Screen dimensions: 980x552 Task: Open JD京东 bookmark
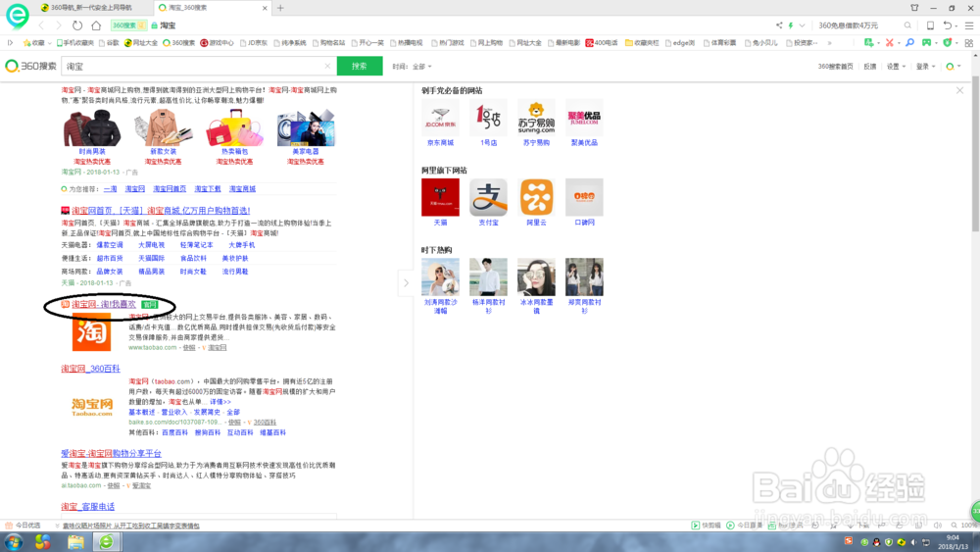coord(254,42)
